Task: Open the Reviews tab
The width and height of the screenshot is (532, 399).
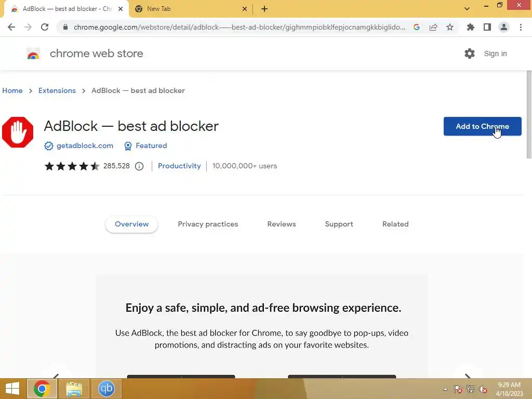Action: (282, 224)
